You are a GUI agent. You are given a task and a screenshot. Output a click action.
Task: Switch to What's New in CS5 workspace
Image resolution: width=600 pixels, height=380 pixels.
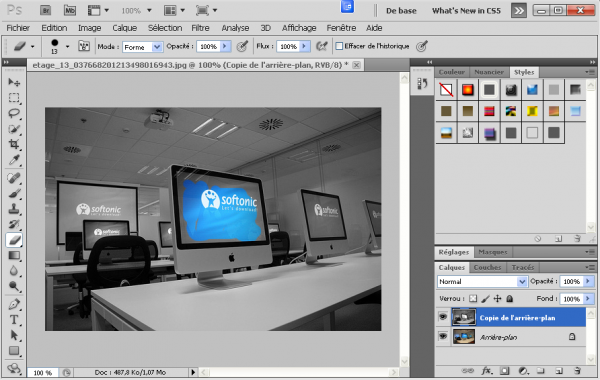coord(466,11)
